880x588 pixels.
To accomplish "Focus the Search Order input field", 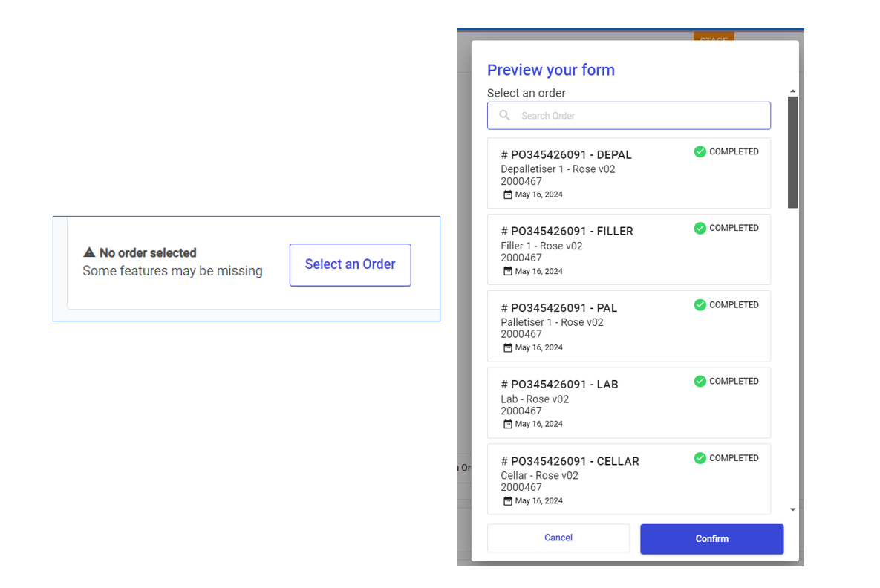I will coord(639,116).
